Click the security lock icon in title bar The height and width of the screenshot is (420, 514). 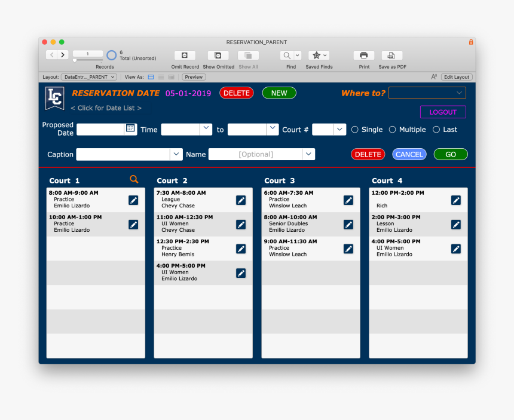471,42
